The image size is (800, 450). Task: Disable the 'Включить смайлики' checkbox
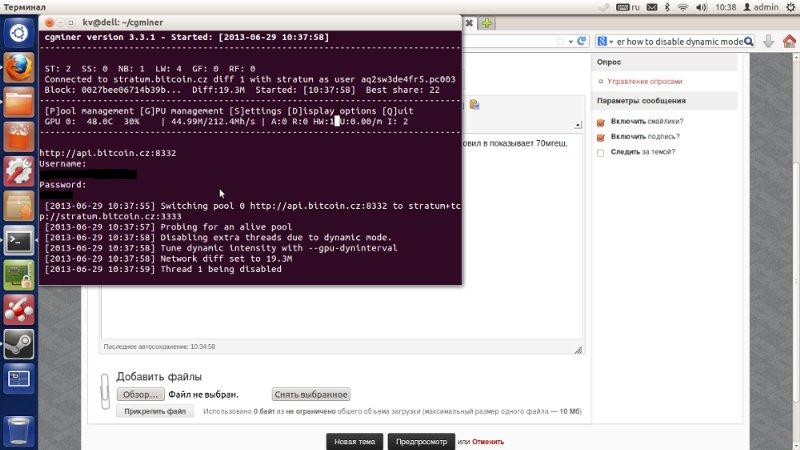click(x=601, y=122)
